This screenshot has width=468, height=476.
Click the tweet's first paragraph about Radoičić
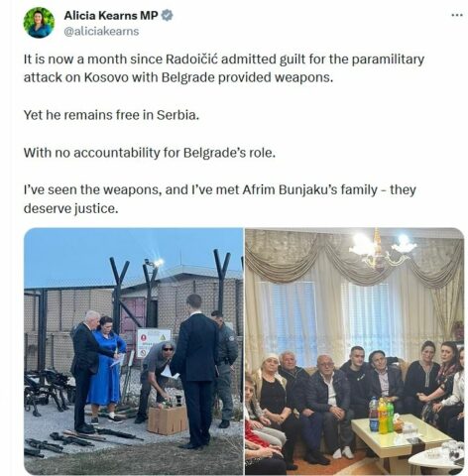coord(224,68)
